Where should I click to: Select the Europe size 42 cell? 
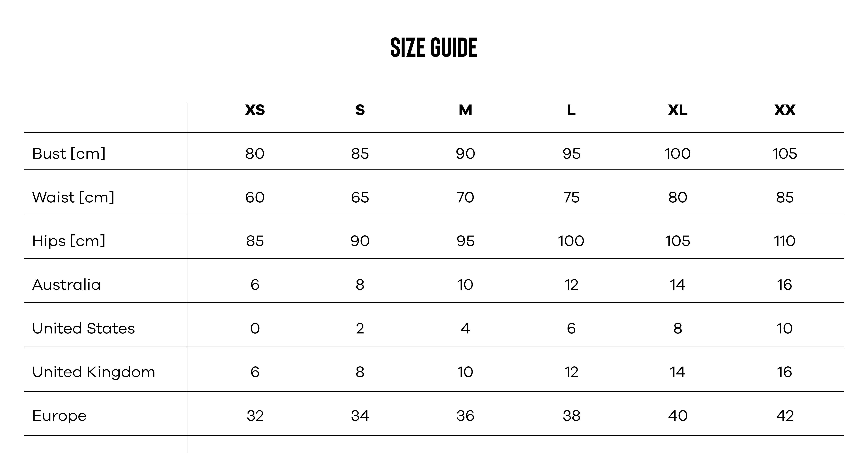785,416
